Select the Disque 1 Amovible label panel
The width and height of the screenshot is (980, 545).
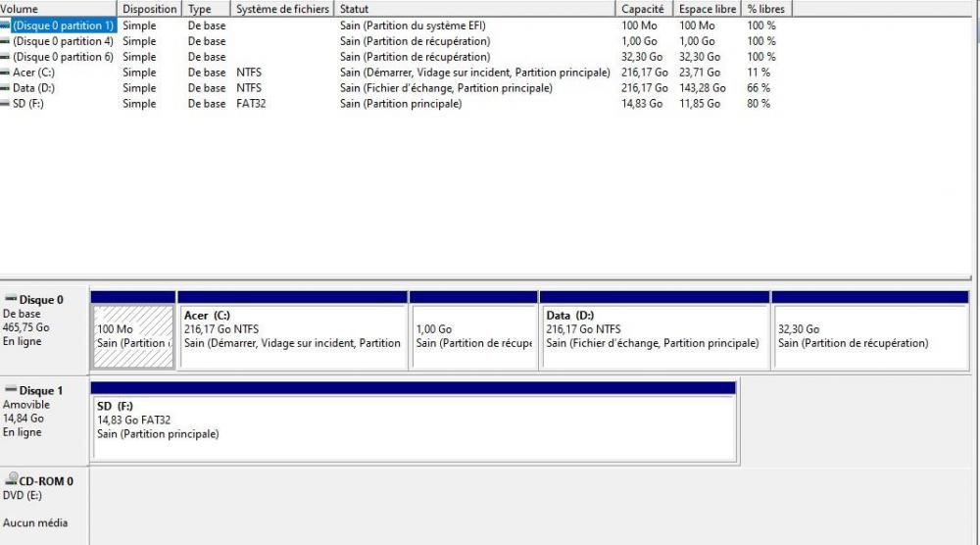(44, 421)
